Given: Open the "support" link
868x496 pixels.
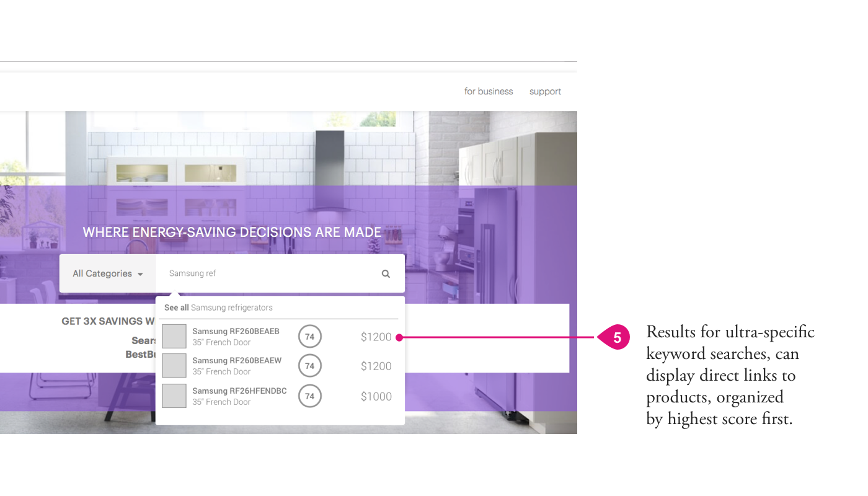Looking at the screenshot, I should (545, 91).
